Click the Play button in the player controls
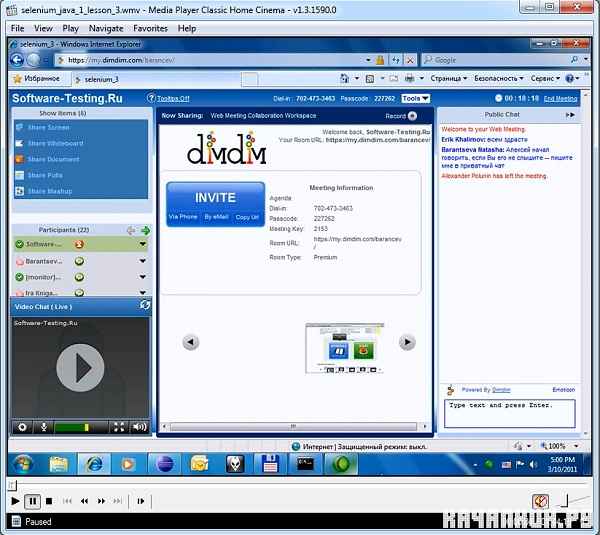This screenshot has height=535, width=600. pyautogui.click(x=15, y=501)
